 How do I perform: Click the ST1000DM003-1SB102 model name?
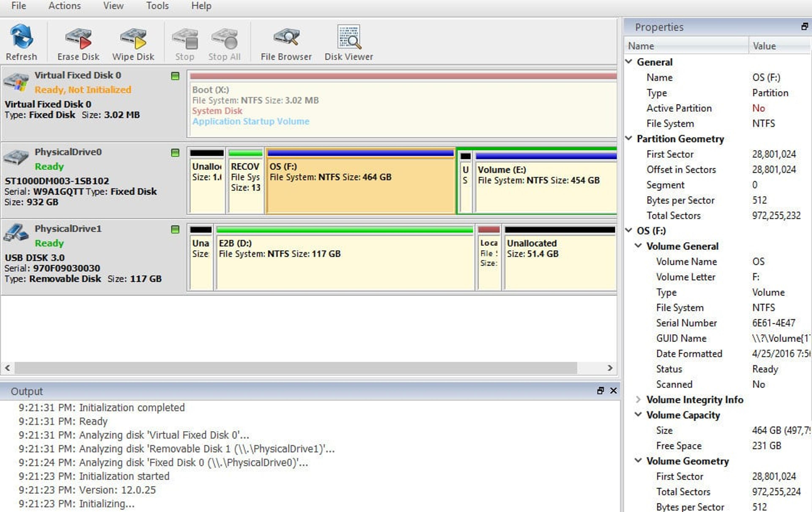tap(57, 181)
